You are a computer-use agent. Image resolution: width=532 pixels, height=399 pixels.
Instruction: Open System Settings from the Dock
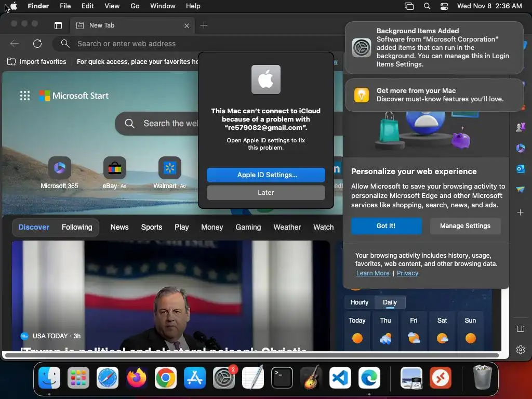224,377
